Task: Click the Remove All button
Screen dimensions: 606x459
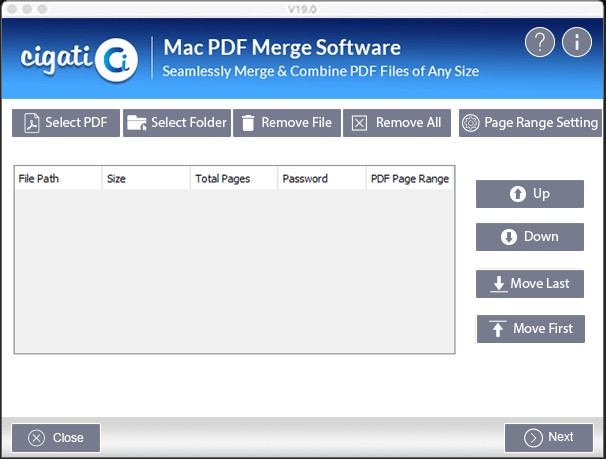Action: (x=397, y=123)
